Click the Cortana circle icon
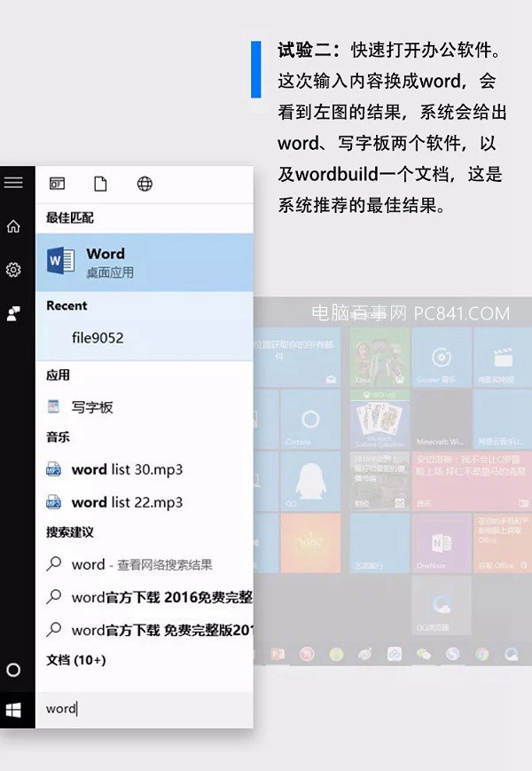Screen dimensions: 532x771 [13, 670]
